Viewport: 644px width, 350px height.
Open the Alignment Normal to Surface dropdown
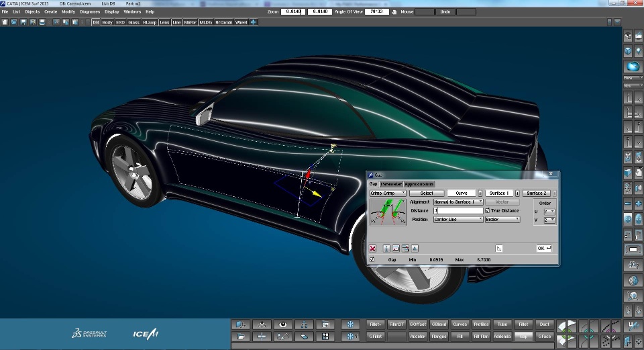click(458, 202)
